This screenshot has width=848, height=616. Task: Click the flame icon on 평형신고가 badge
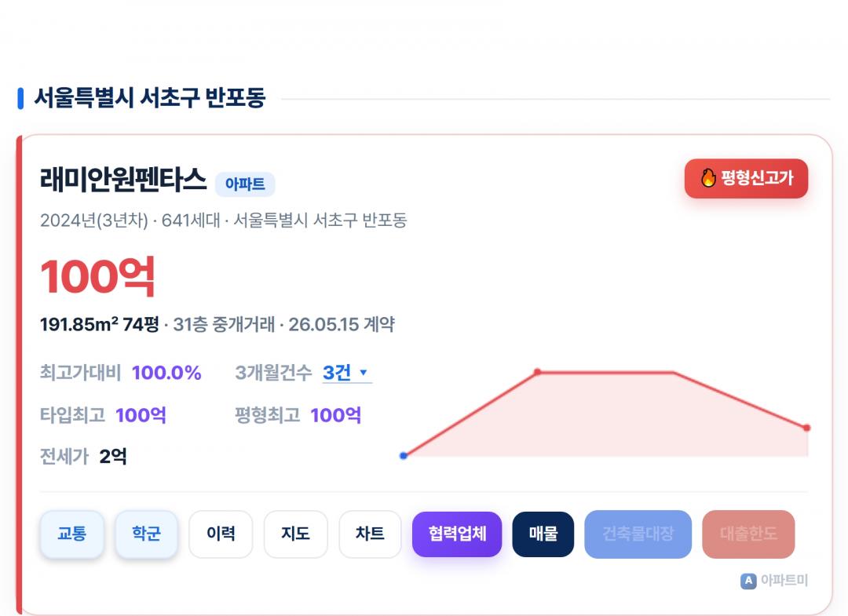point(708,178)
